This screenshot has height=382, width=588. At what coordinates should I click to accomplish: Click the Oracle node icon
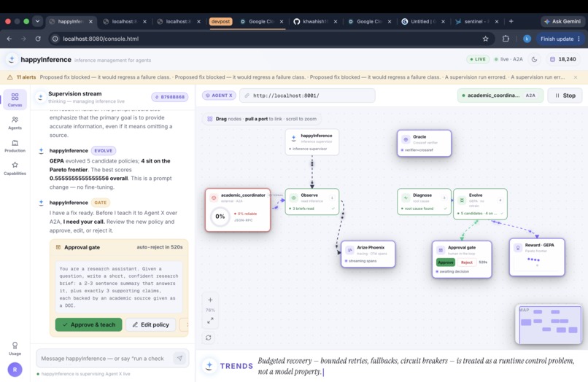click(x=406, y=139)
